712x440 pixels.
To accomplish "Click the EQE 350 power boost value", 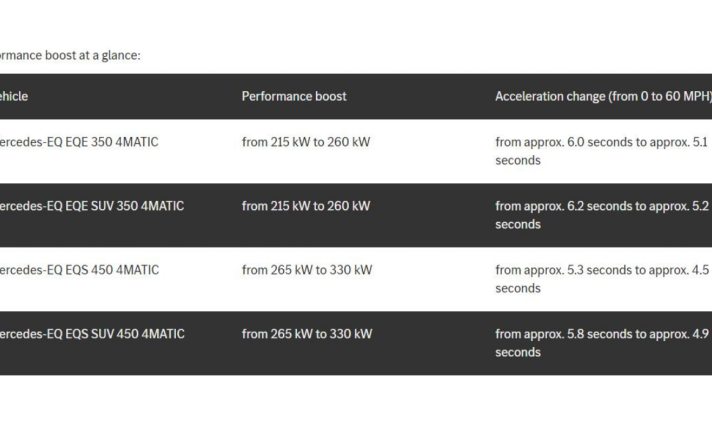I will click(x=306, y=142).
